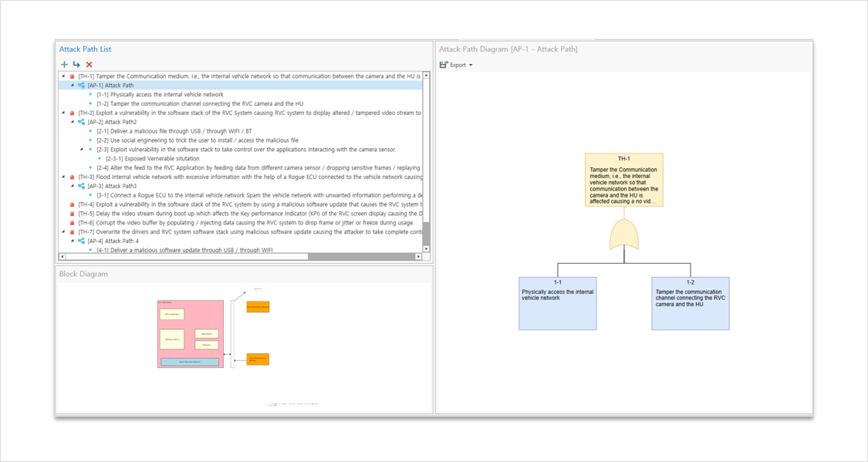Click the blue path icon of AP-1
Image resolution: width=868 pixels, height=462 pixels.
[x=81, y=85]
